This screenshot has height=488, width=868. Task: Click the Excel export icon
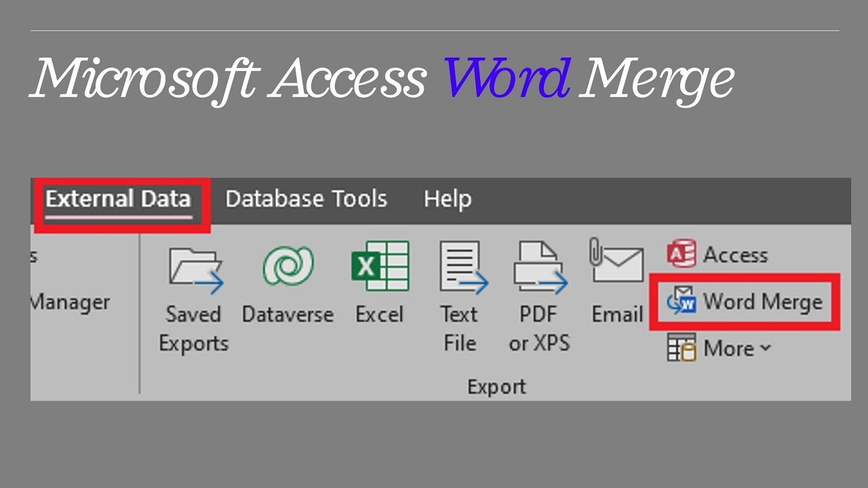pos(380,266)
